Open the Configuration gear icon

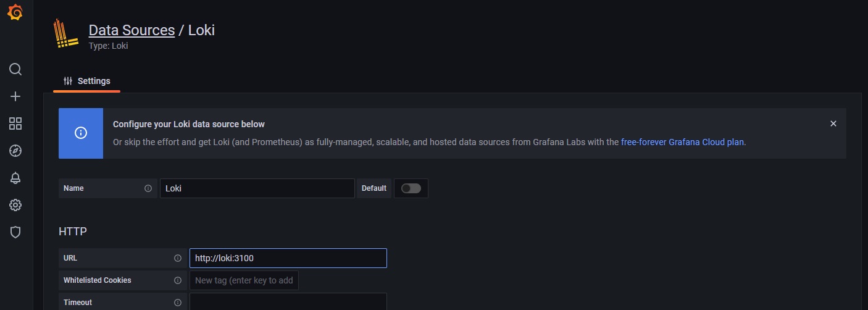click(x=16, y=205)
